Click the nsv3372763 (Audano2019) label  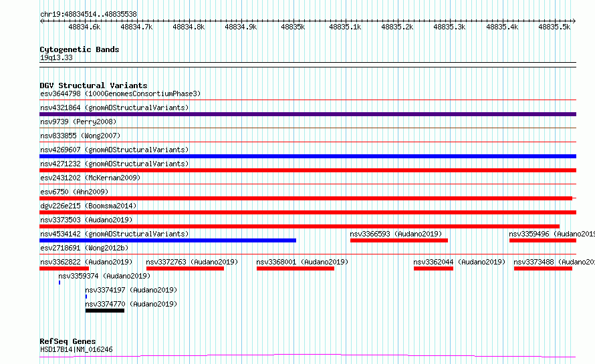click(x=192, y=262)
